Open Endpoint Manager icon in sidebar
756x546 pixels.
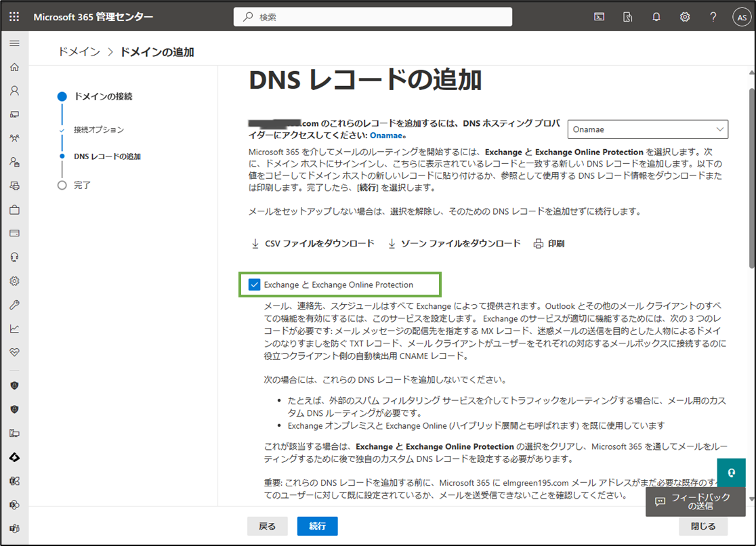[x=14, y=433]
